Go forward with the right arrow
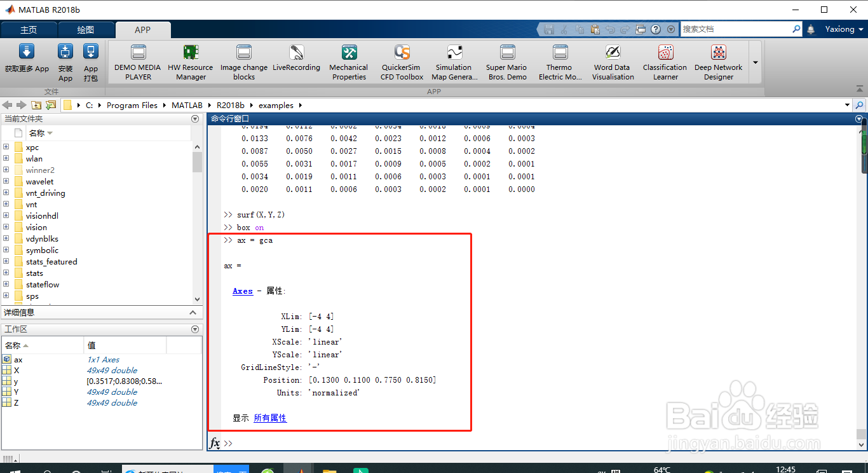 22,105
